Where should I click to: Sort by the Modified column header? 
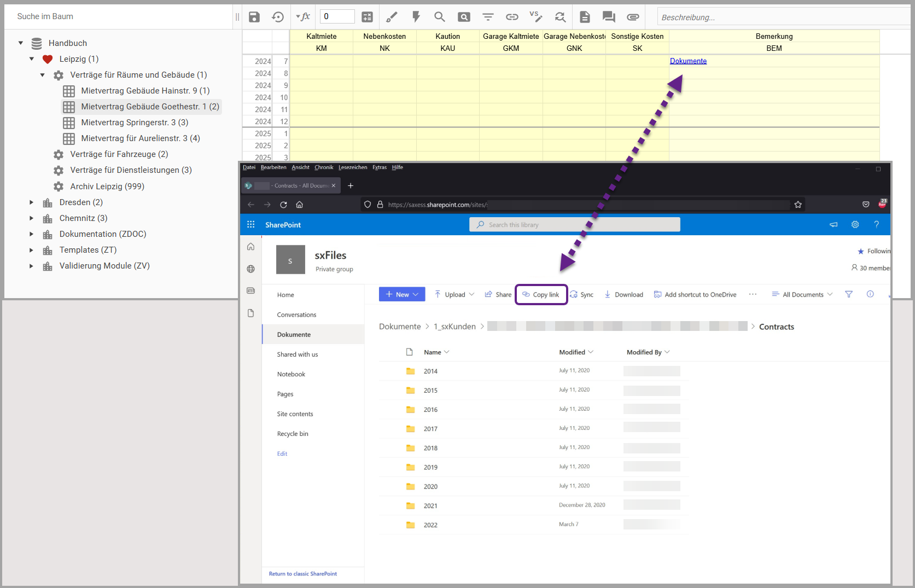point(576,352)
